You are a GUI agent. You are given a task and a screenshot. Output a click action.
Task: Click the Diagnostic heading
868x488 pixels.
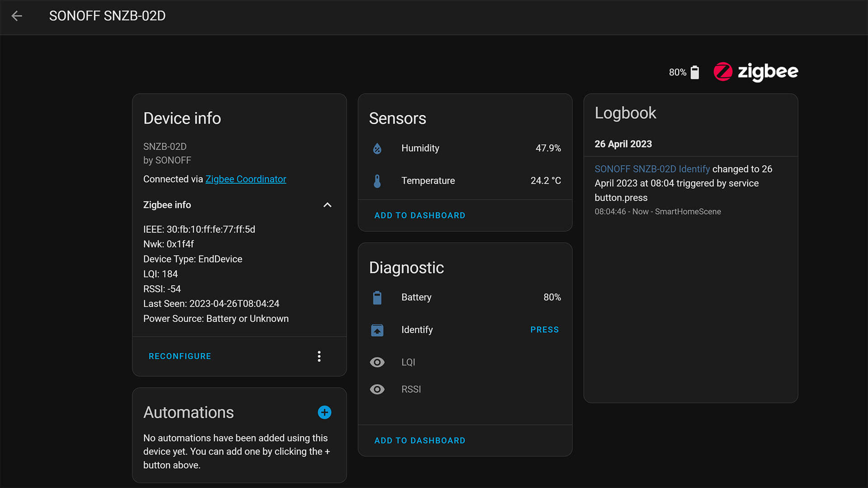point(406,268)
